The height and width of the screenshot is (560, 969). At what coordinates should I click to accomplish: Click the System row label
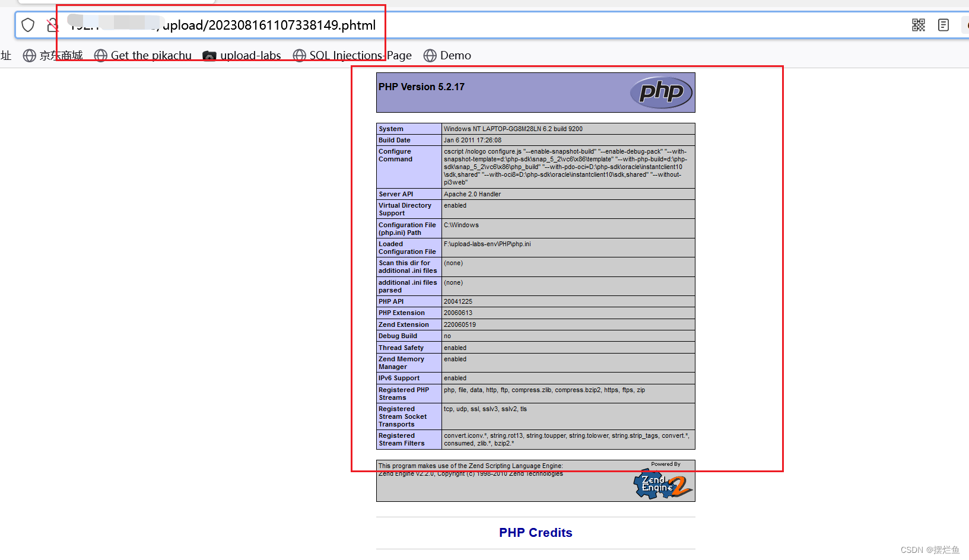tap(391, 129)
